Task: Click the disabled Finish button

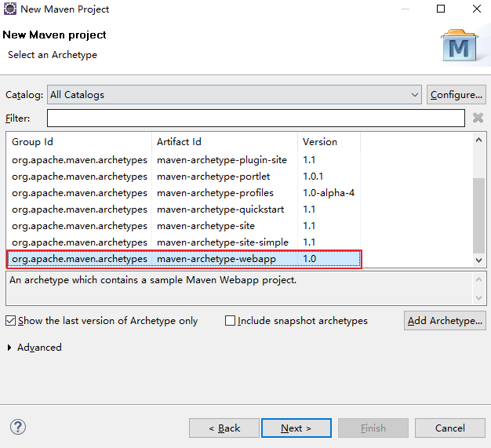Action: pos(373,428)
